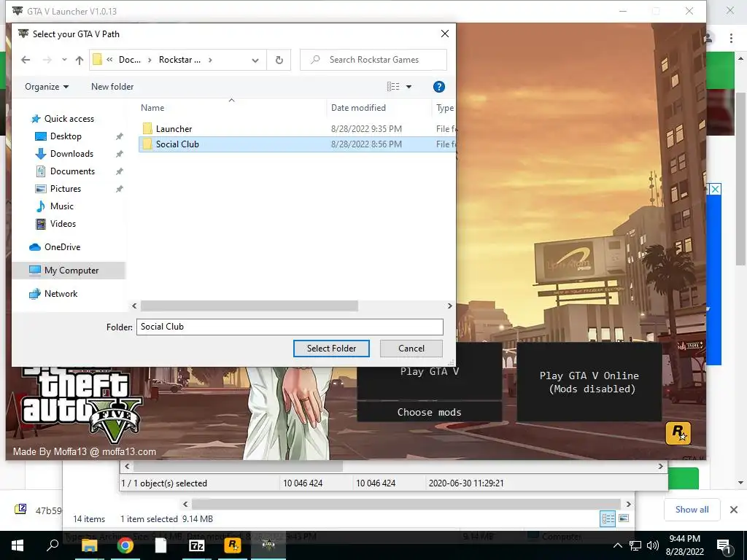Click the network tray icon
The height and width of the screenshot is (560, 747).
coord(635,545)
